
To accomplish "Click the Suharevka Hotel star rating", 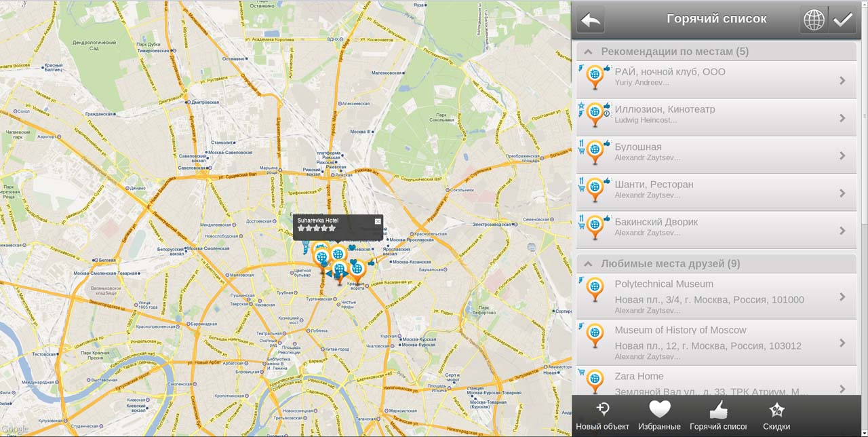I will [317, 229].
